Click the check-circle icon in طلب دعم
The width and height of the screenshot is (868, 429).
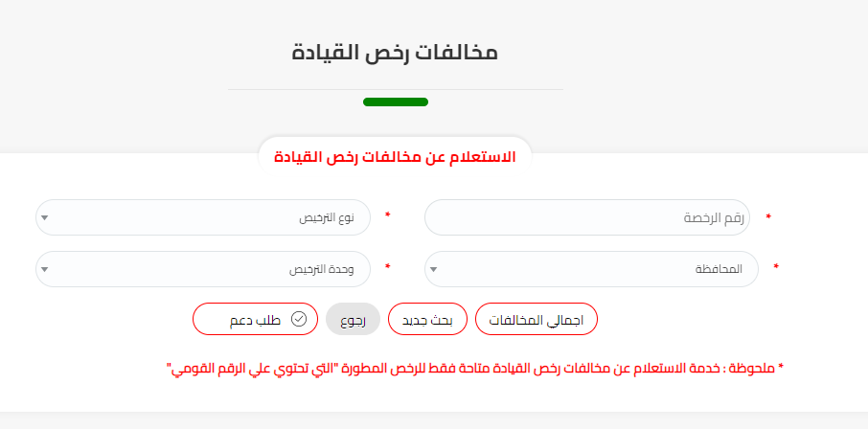coord(298,319)
